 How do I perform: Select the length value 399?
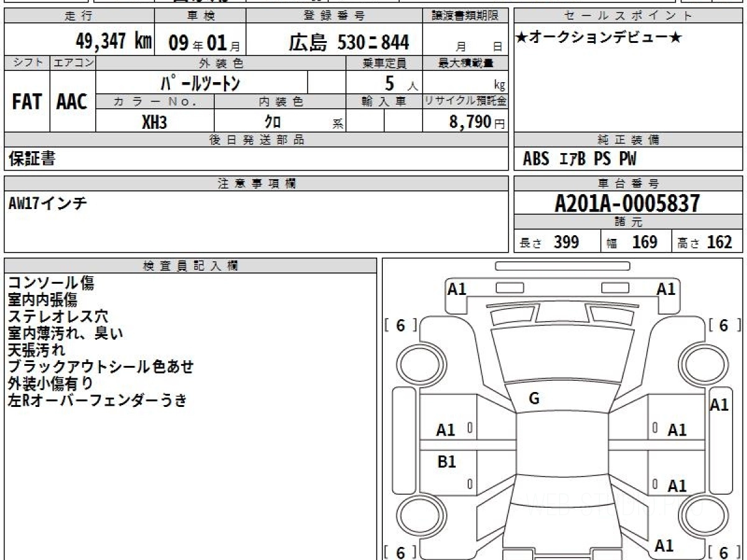point(566,242)
